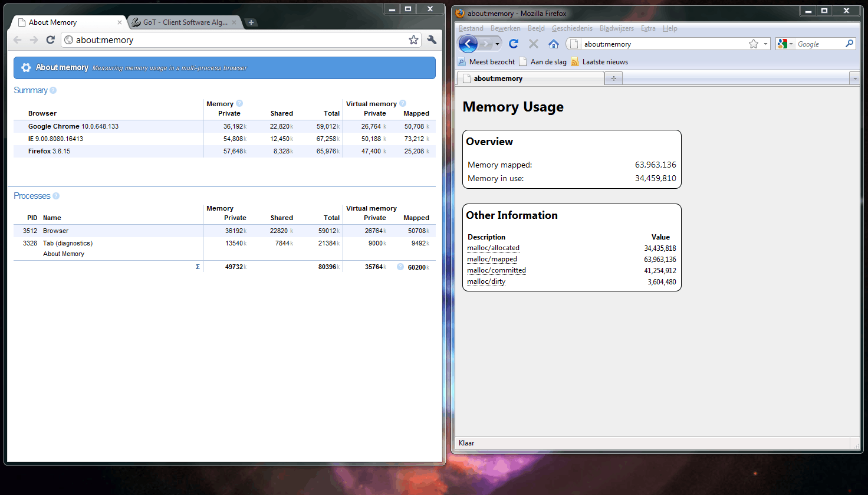Open the Bladwijzers menu
This screenshot has width=868, height=495.
(617, 28)
